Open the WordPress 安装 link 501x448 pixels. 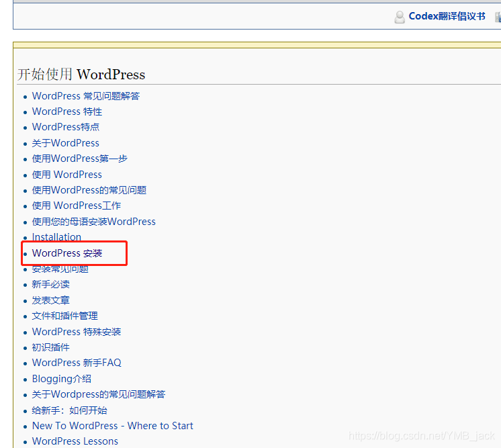pyautogui.click(x=67, y=253)
